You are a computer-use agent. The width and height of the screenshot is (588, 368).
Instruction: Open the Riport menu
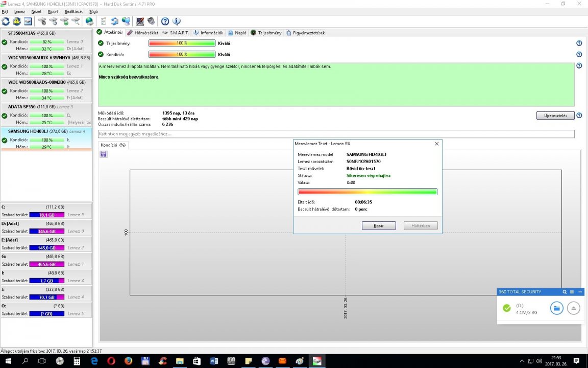[53, 12]
